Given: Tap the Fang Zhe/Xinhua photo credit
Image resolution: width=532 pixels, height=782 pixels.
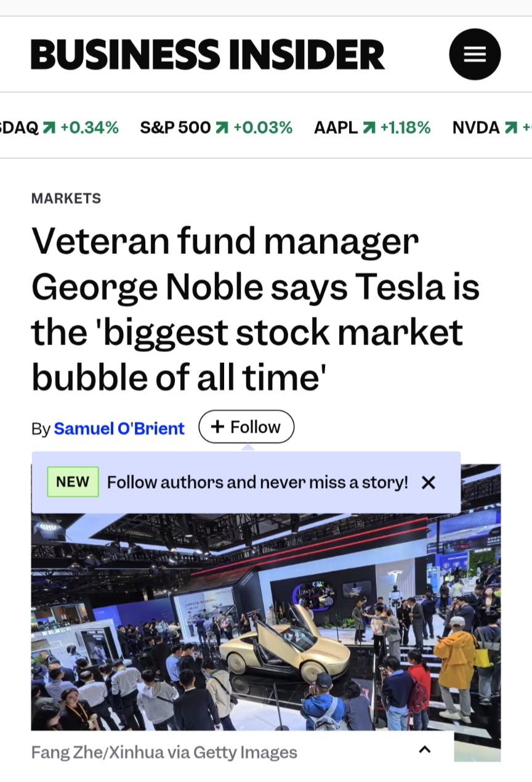Looking at the screenshot, I should [164, 752].
